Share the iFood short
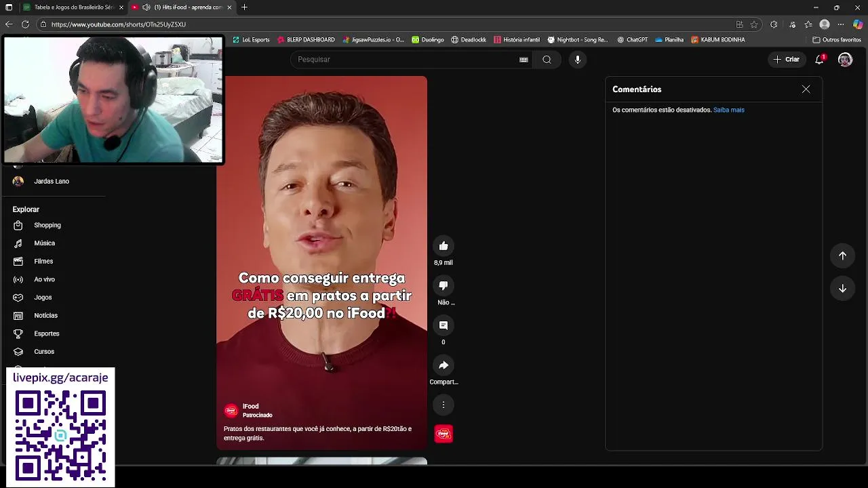The width and height of the screenshot is (868, 488). (x=443, y=365)
